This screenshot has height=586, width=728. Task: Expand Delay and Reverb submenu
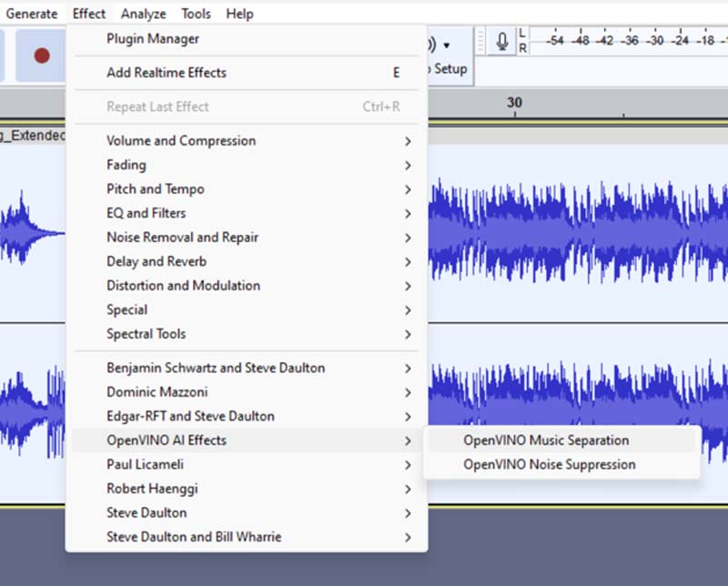(247, 261)
